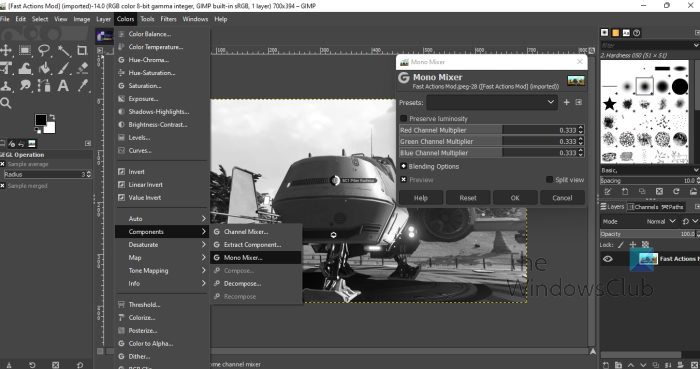Select the Fuzzy Select magic wand tool
The width and height of the screenshot is (700, 369).
click(x=63, y=50)
